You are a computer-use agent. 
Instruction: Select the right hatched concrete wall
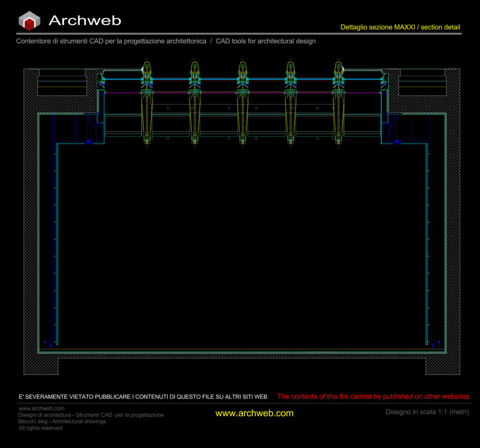click(453, 225)
